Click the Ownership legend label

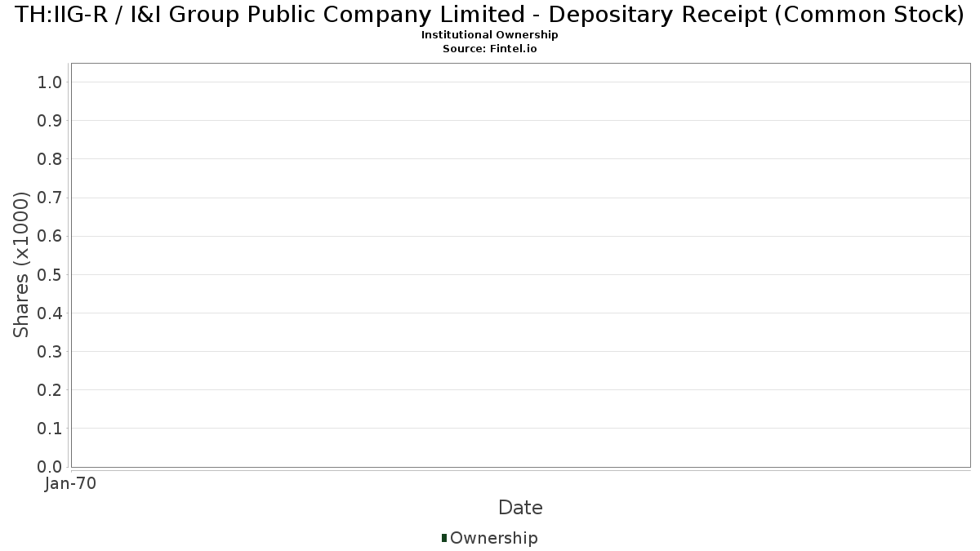[494, 538]
